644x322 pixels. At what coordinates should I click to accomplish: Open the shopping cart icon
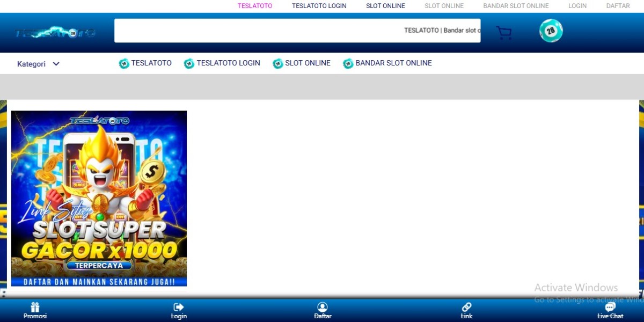point(504,33)
